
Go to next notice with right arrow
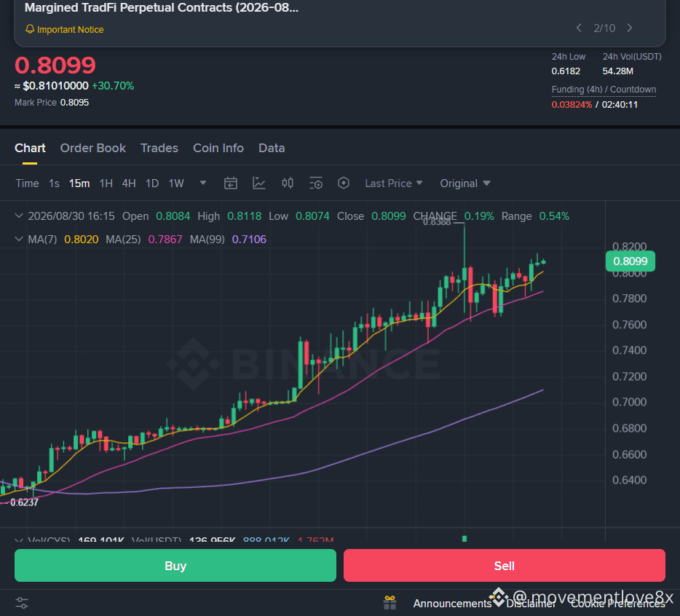coord(629,28)
